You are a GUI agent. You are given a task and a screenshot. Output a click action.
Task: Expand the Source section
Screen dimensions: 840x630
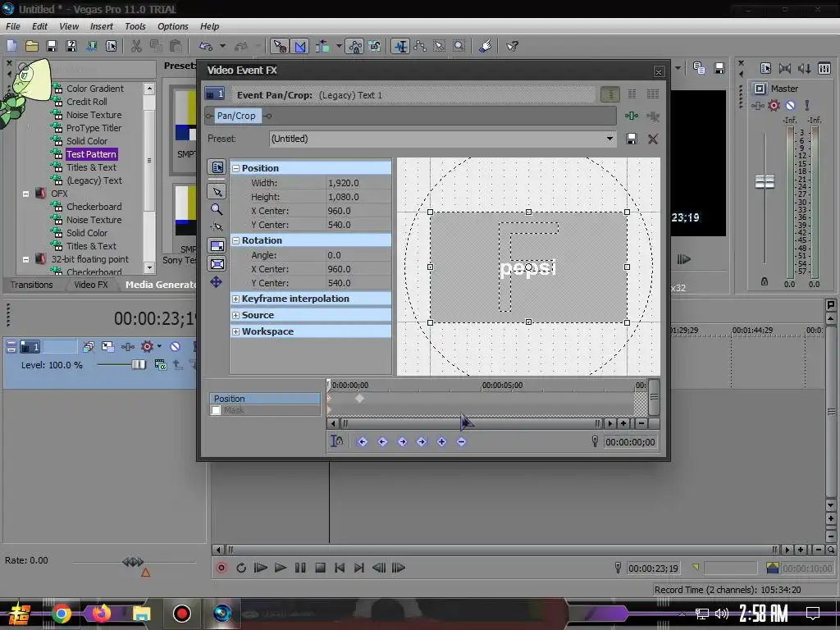click(x=235, y=315)
